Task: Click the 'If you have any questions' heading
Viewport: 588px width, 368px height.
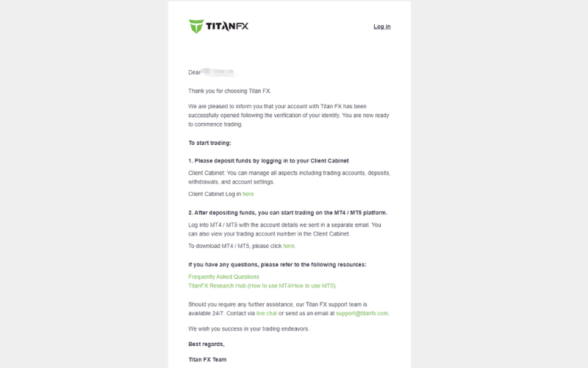Action: [277, 264]
